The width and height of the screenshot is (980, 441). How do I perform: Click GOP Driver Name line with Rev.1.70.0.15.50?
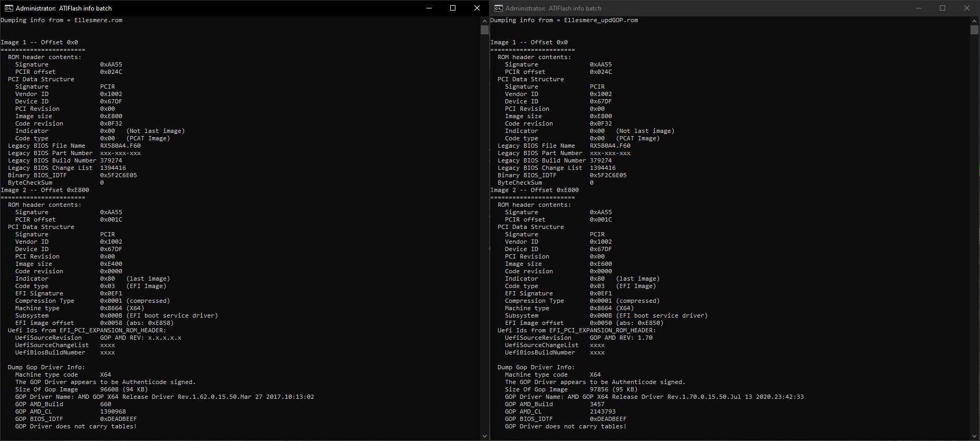point(654,397)
